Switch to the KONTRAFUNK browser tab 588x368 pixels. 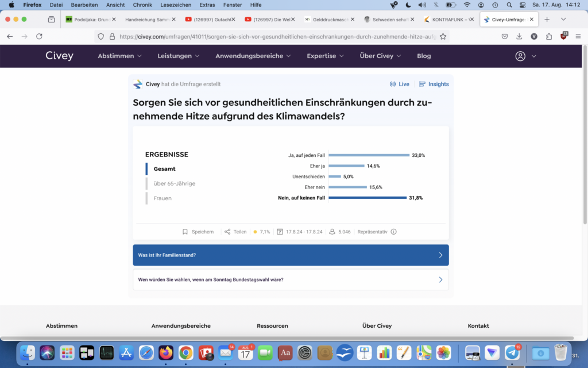click(448, 19)
